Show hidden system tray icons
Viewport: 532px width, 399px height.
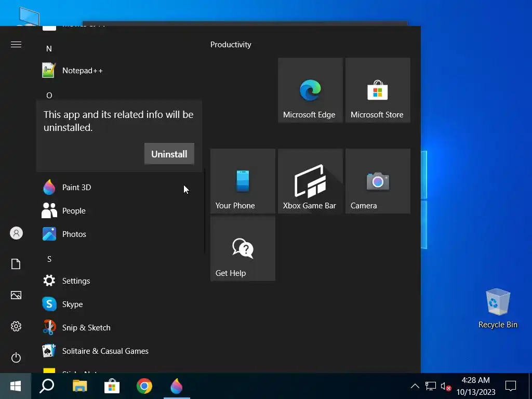click(415, 386)
